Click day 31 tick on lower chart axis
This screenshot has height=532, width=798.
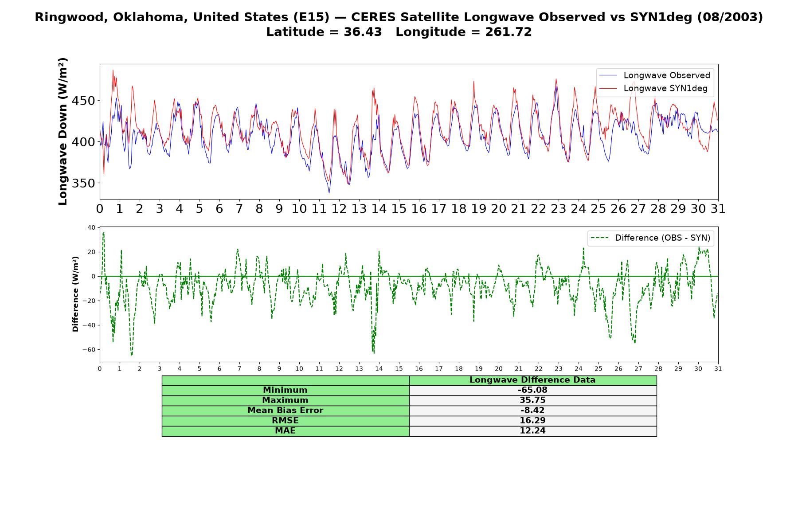point(718,369)
